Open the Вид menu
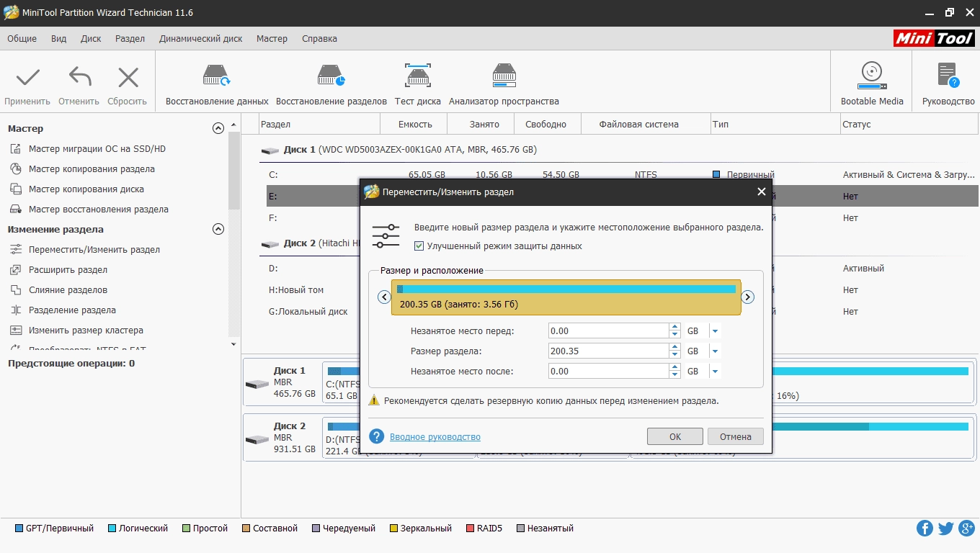This screenshot has height=553, width=980. click(x=59, y=39)
